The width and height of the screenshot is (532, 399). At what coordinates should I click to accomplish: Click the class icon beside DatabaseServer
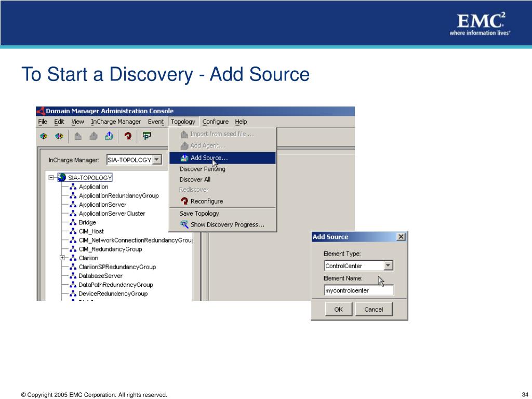(73, 276)
